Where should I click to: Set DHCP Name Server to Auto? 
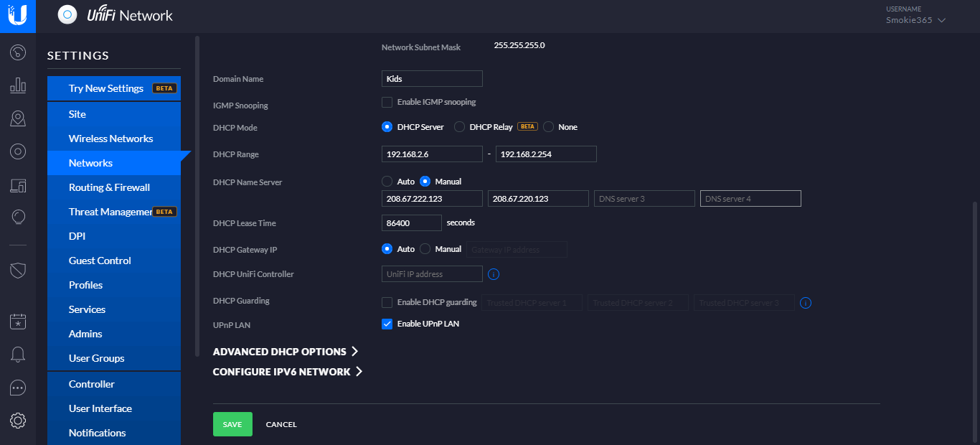click(387, 182)
